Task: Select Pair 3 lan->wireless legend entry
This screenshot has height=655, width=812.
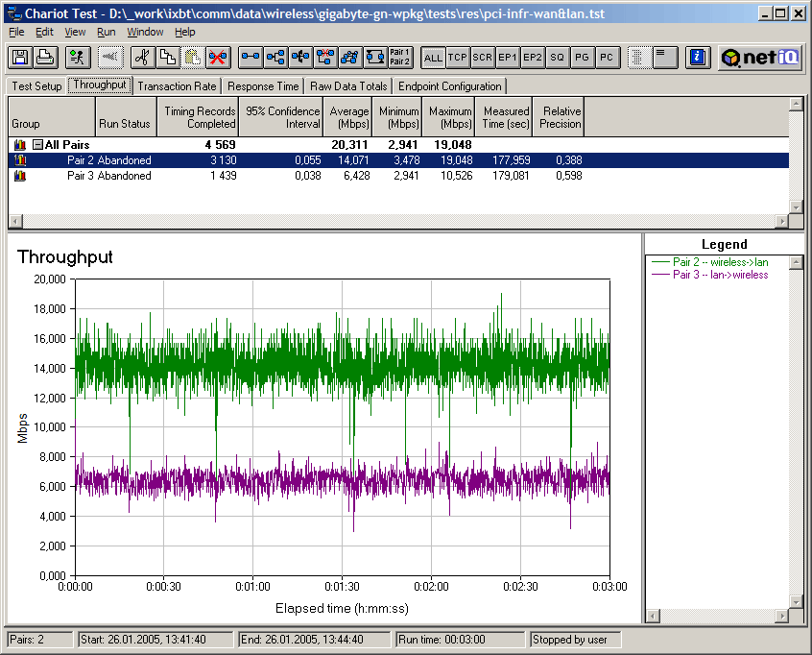Action: pos(720,275)
